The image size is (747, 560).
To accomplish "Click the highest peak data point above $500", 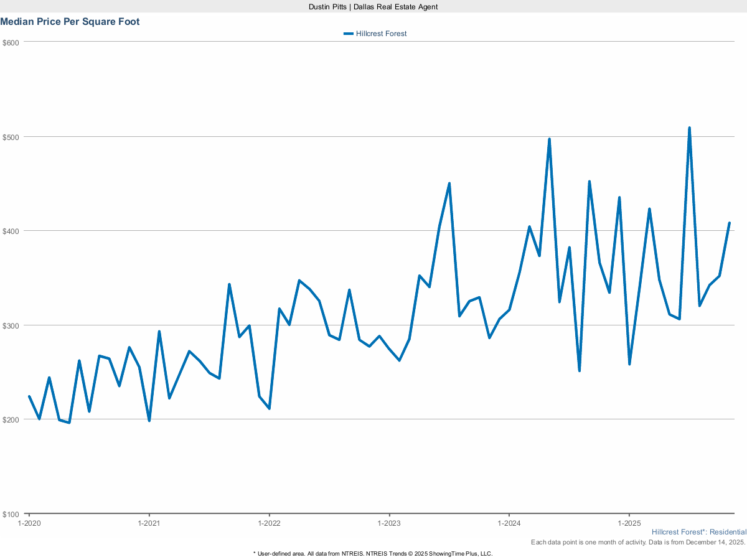I will coord(689,128).
